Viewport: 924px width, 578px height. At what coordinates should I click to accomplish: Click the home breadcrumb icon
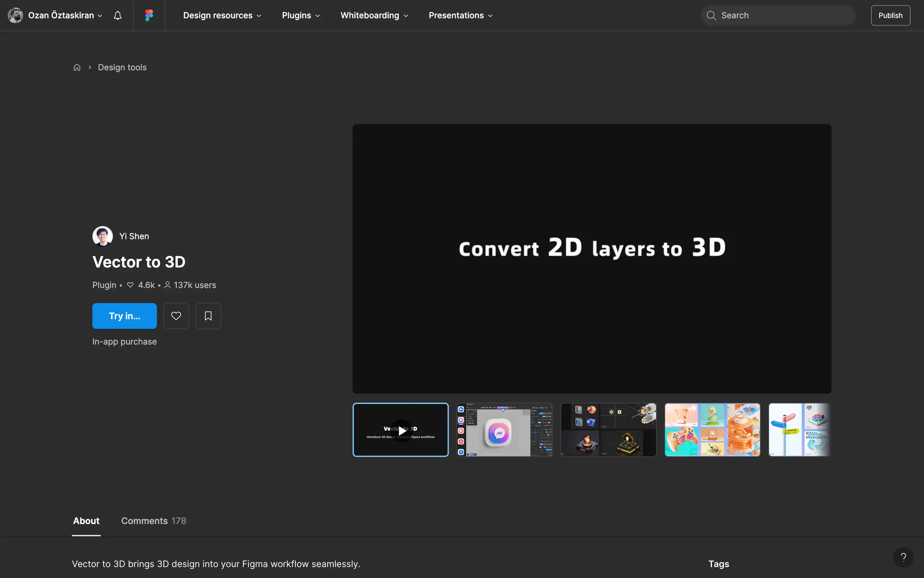click(x=77, y=67)
